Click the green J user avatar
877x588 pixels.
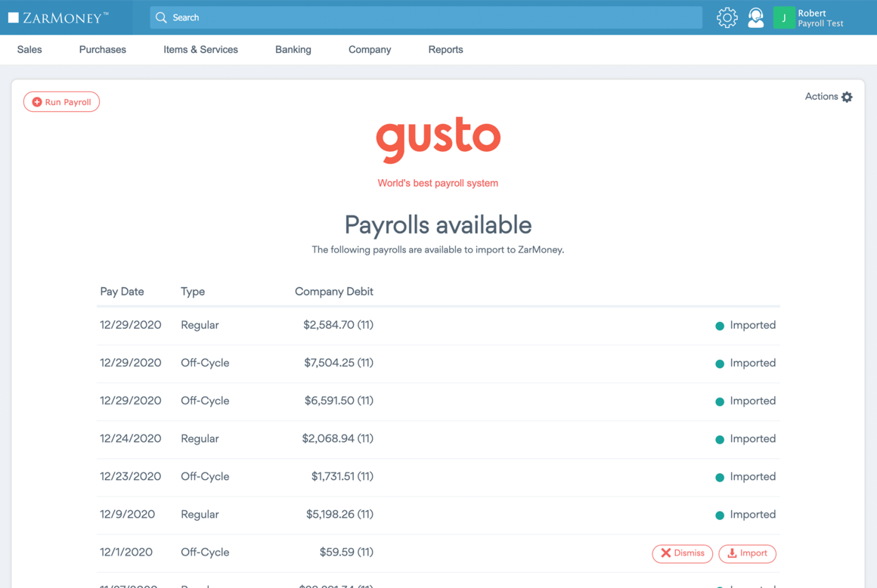(x=783, y=17)
